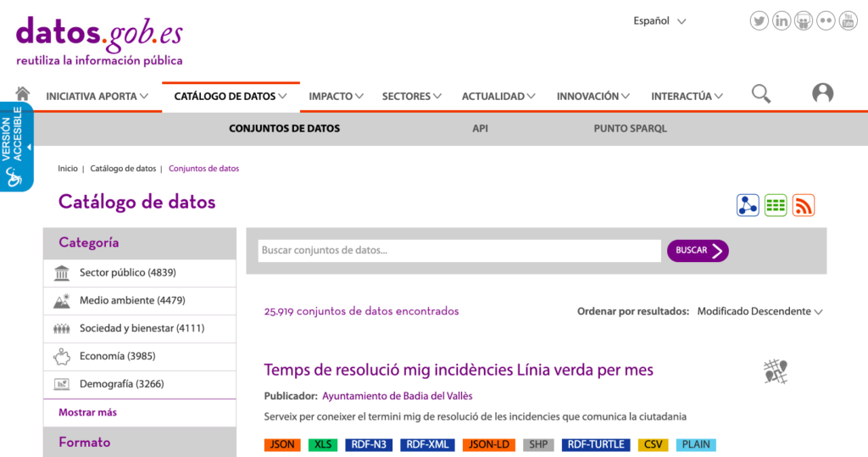Click the light blue PLAIN format tag
Viewport: 868px width, 457px height.
[x=696, y=444]
